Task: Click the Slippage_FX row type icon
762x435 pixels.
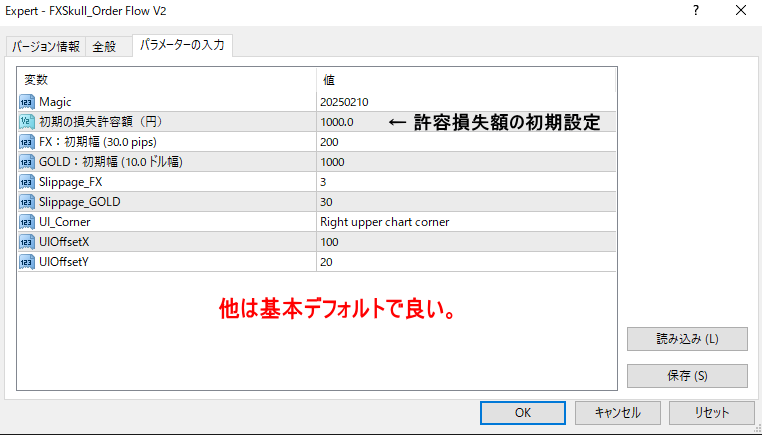Action: tap(27, 181)
